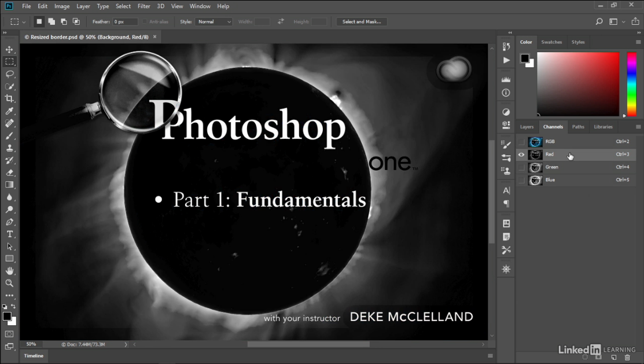Image resolution: width=644 pixels, height=364 pixels.
Task: Close the Resized border.psd document tab
Action: (x=155, y=36)
